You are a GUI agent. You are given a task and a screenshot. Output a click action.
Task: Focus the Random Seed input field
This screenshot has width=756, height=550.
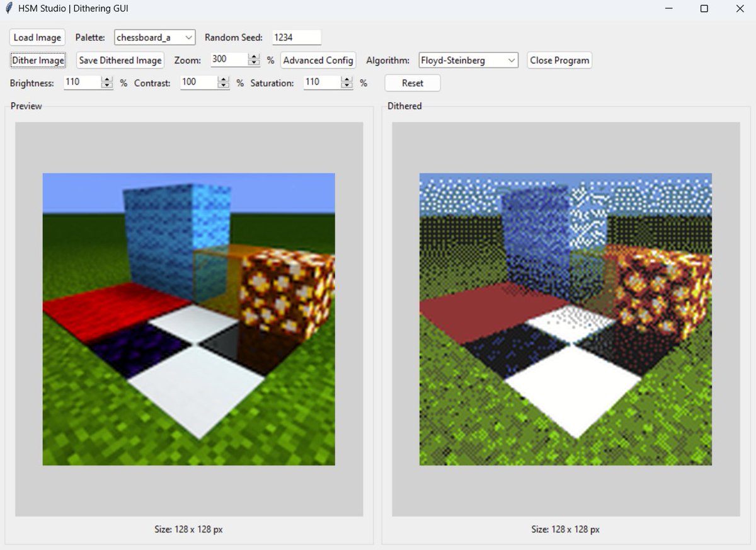coord(297,37)
